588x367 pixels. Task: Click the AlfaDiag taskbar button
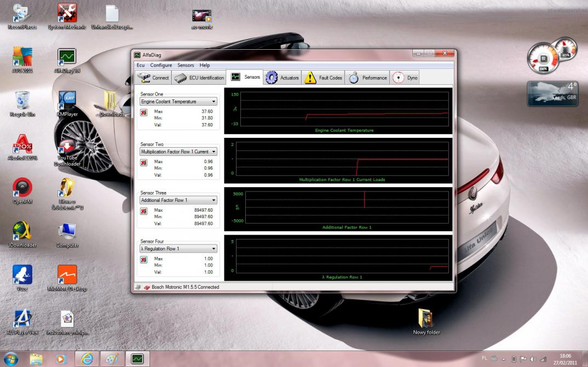pyautogui.click(x=137, y=359)
